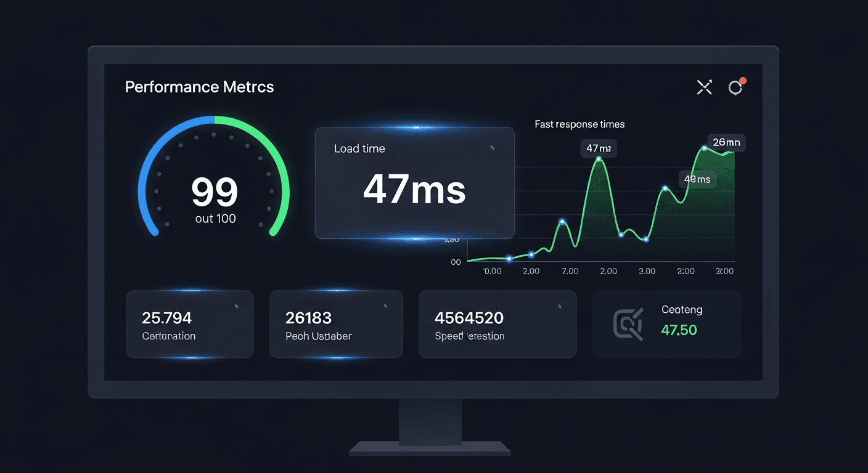
Task: Click the 48ms tooltip badge on the chart
Action: click(697, 179)
